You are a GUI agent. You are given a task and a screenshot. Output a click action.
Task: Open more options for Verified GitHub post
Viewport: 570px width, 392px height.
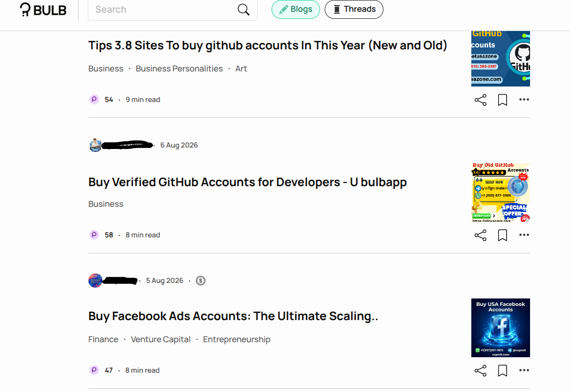tap(524, 235)
